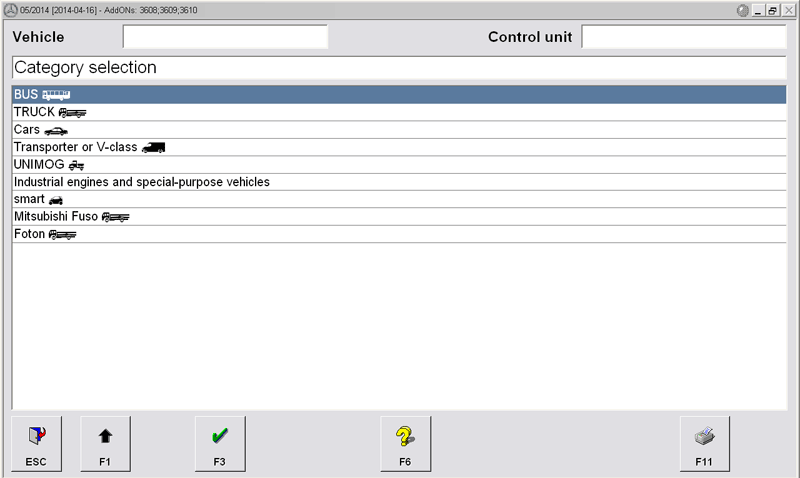Click the truck icon beside TRUCK
This screenshot has height=478, width=800.
coord(72,113)
